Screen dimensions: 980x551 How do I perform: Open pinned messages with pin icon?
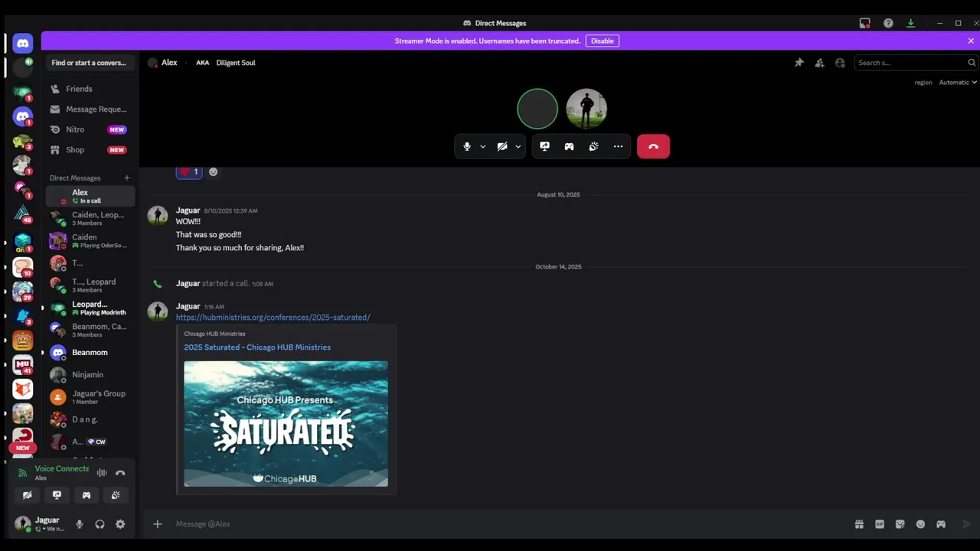(799, 63)
